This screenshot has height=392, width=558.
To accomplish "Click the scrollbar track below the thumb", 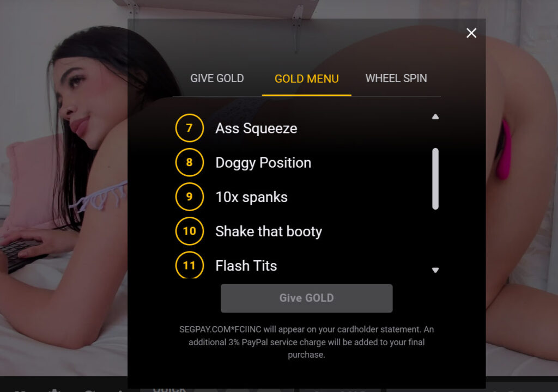I will coord(435,236).
